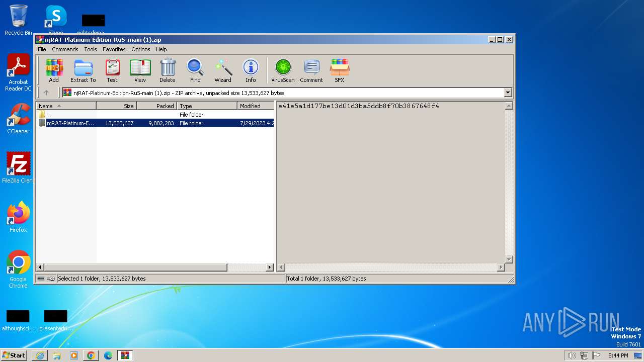
Task: Open the Help menu
Action: (161, 49)
